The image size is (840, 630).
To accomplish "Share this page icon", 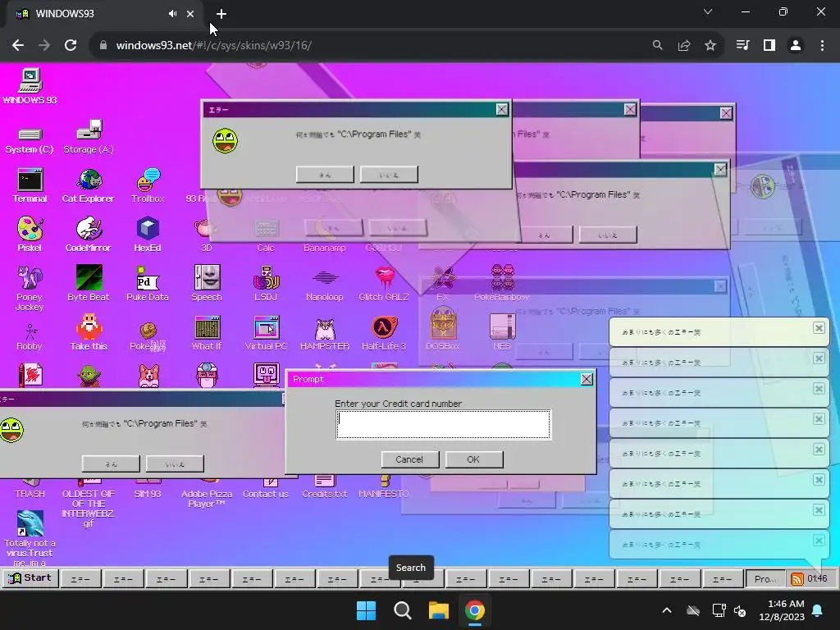I will (x=684, y=46).
